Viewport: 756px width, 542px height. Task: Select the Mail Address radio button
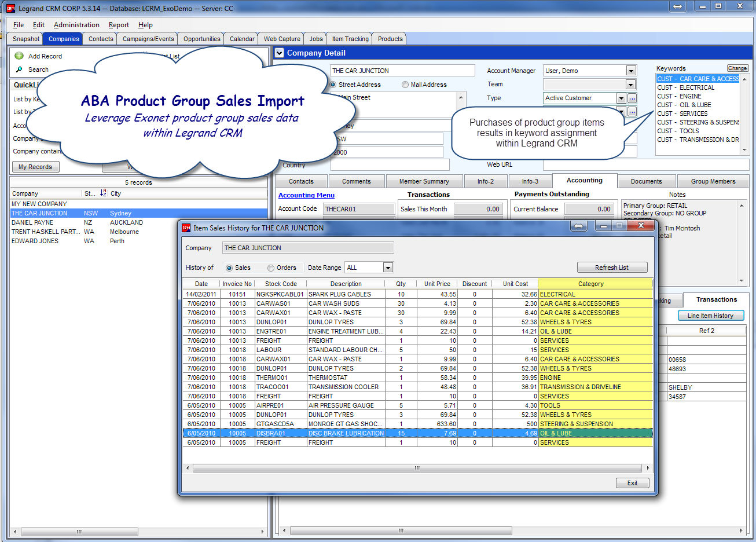coord(405,85)
